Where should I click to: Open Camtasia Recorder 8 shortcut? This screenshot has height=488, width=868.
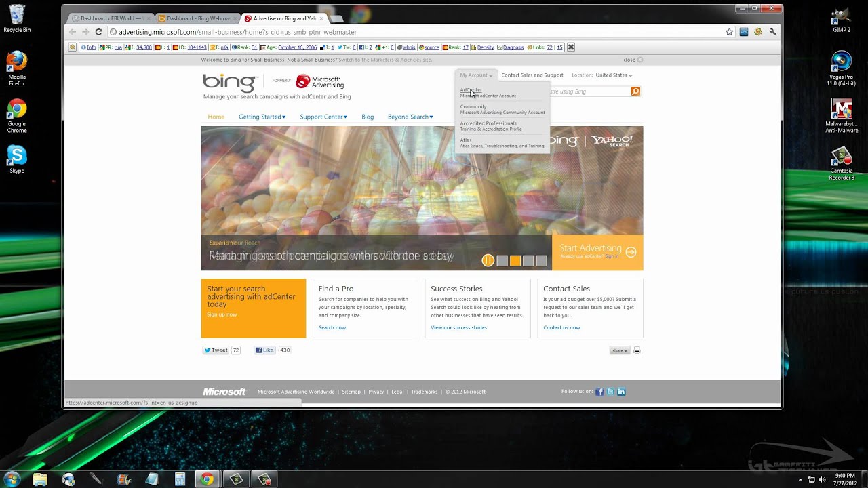842,164
